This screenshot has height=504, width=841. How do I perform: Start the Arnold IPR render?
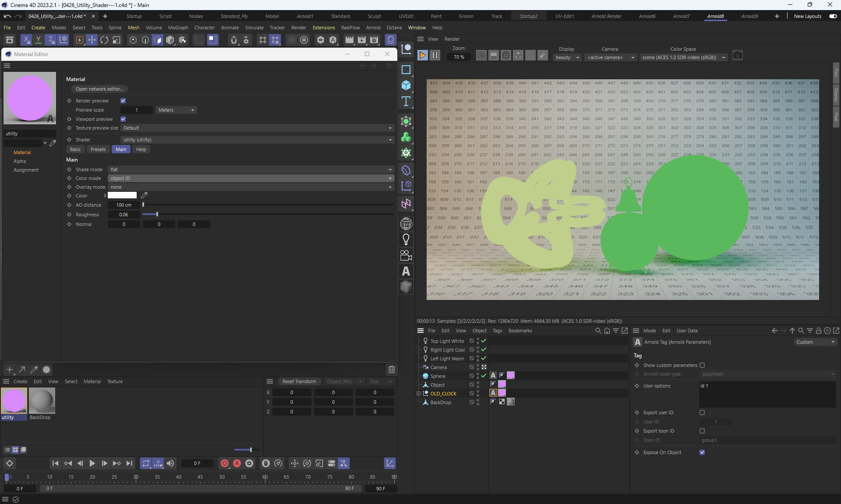point(422,55)
